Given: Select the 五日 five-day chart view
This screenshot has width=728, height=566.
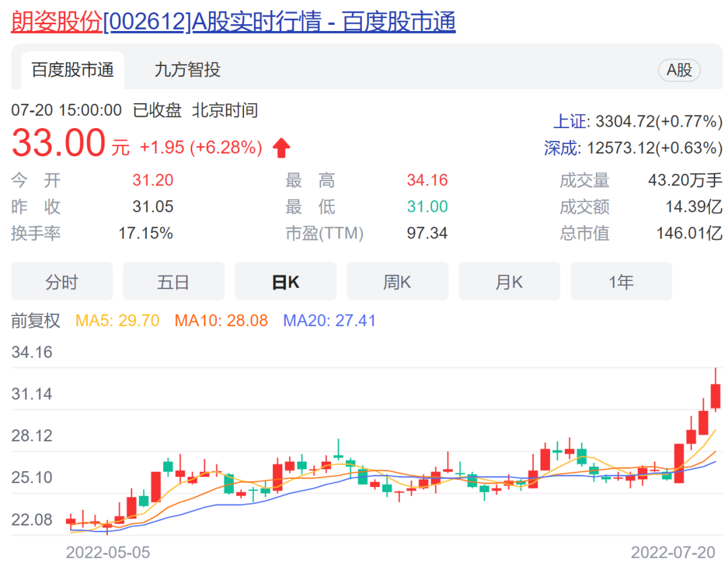Looking at the screenshot, I should pyautogui.click(x=173, y=281).
